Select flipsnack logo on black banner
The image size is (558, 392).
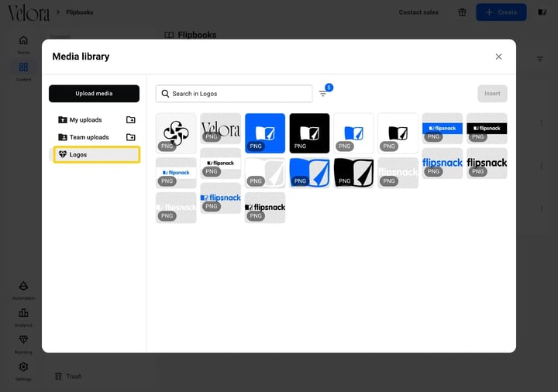point(487,129)
